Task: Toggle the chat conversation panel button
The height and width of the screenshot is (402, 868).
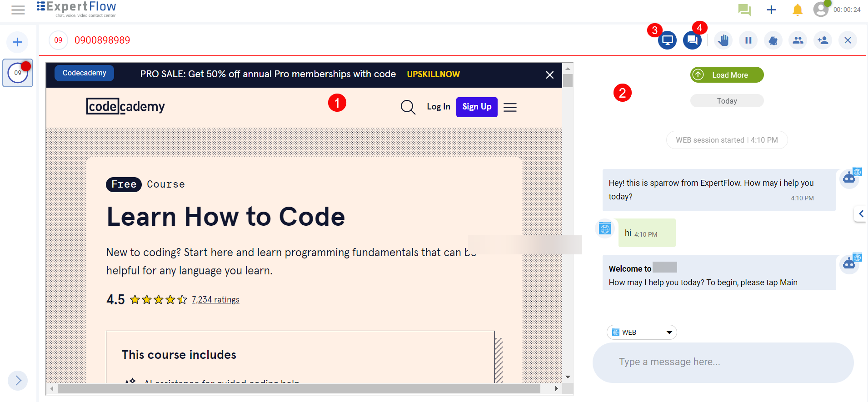Action: 692,40
